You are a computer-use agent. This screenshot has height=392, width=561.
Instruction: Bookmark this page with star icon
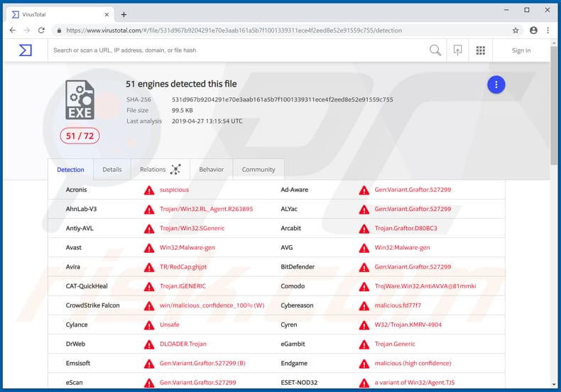coord(516,31)
